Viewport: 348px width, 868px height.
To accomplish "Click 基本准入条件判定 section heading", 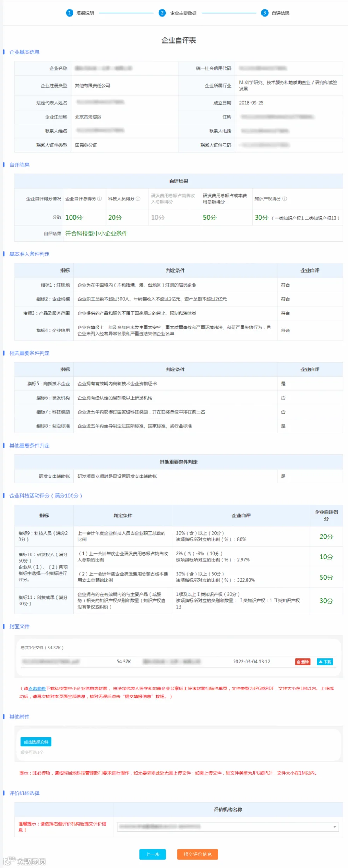I will (29, 254).
